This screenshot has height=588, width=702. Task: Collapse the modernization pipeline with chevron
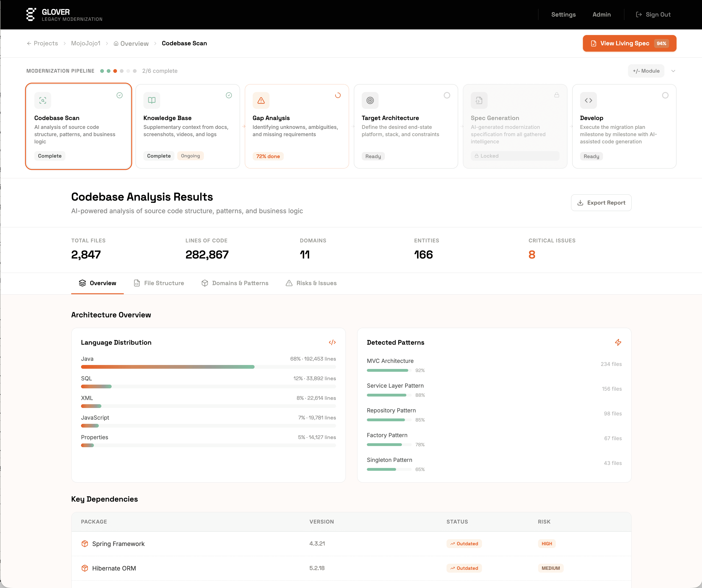pyautogui.click(x=673, y=71)
